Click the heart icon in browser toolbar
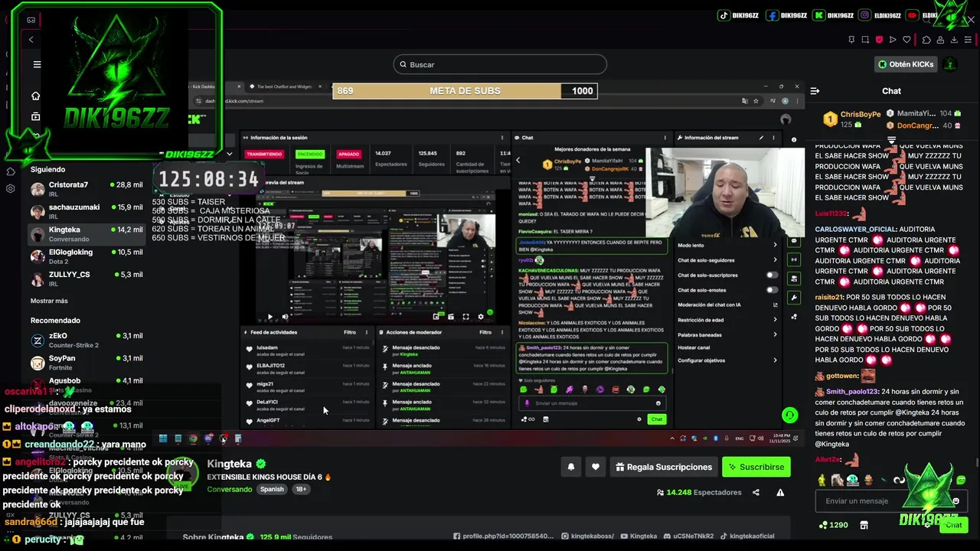Viewport: 980px width, 551px height. point(906,40)
